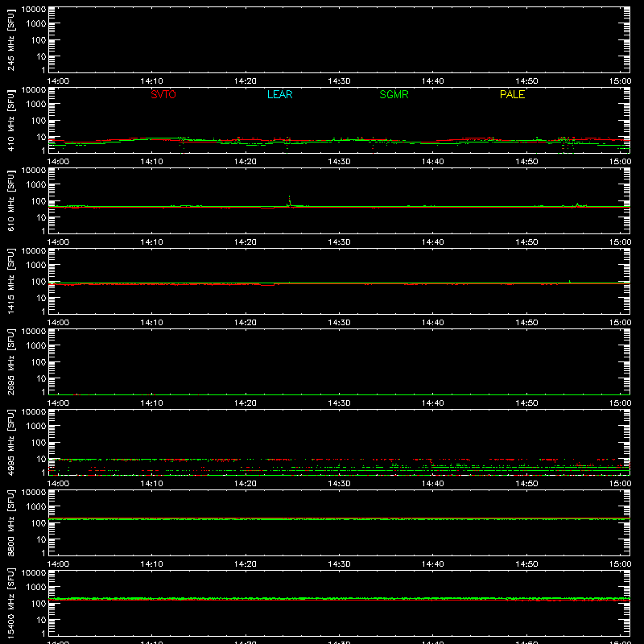Click 14:20 time label of 4995 MHz plot
Viewport: 644px width, 644px height.
tap(246, 484)
